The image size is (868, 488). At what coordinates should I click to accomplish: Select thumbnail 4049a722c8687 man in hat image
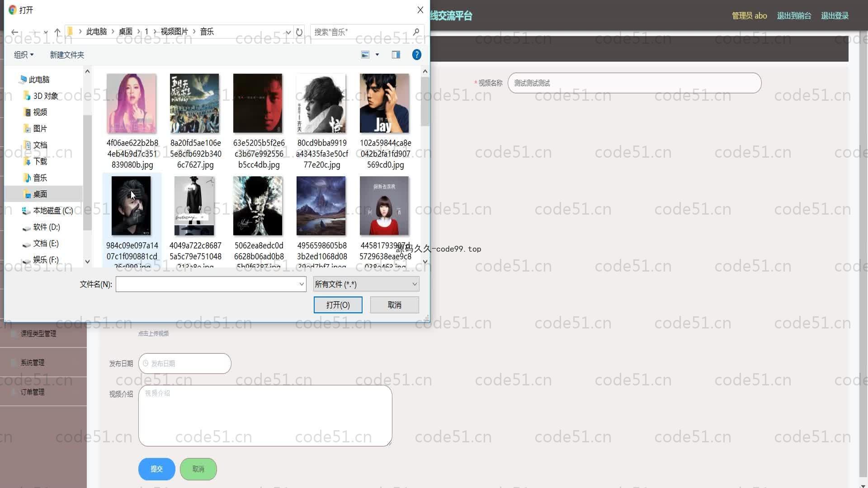coord(195,206)
